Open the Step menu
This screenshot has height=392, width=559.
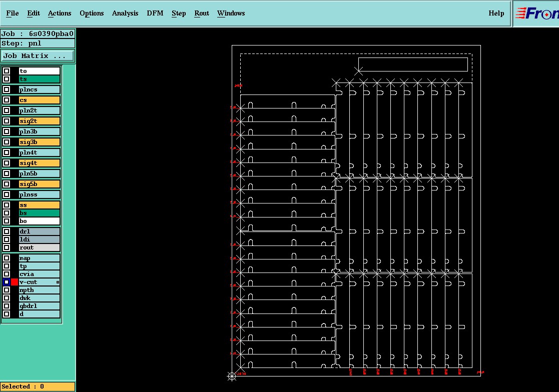(x=179, y=13)
